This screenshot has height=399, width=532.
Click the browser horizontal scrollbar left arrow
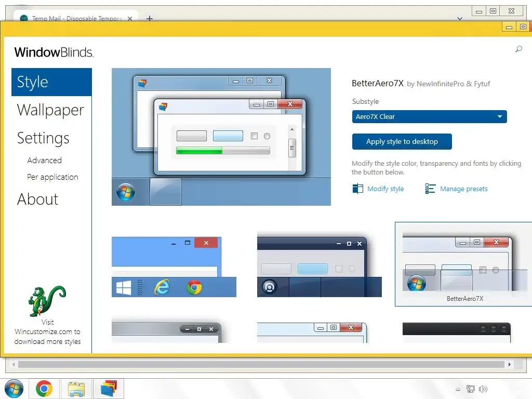coord(14,364)
